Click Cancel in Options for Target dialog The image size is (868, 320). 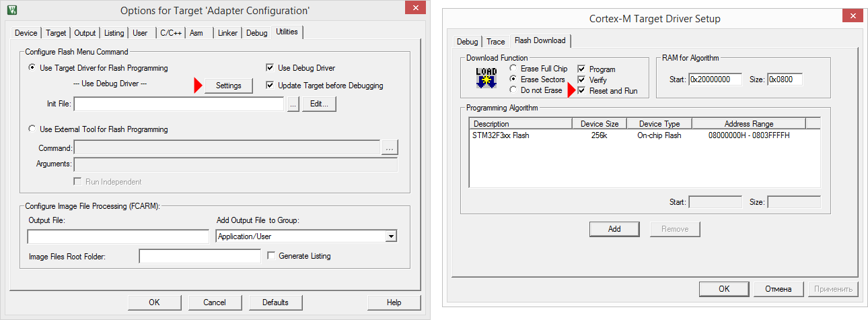(x=214, y=302)
